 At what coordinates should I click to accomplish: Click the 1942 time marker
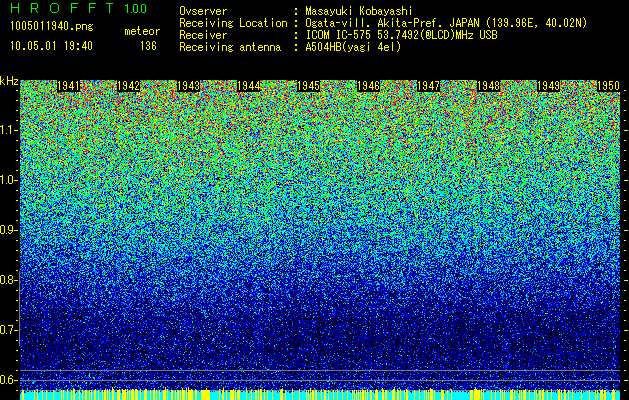[128, 86]
